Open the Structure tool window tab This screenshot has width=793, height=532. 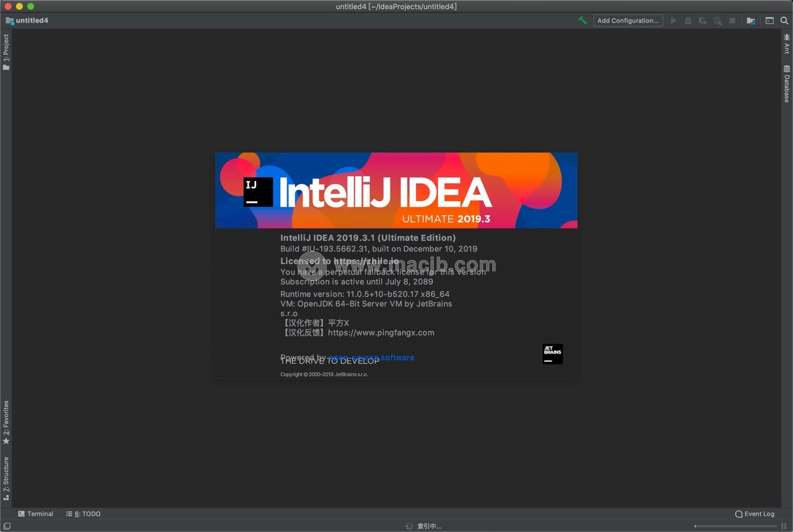[6, 478]
